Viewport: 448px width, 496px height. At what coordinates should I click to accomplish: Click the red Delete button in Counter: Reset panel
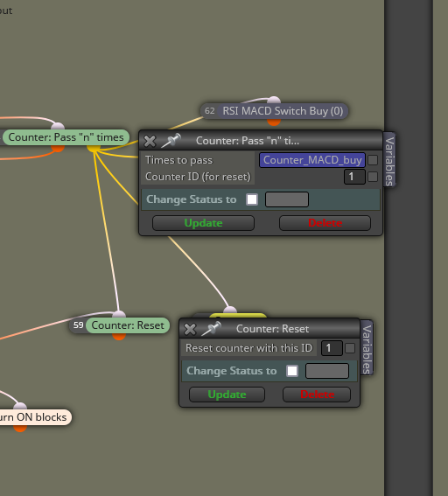point(317,395)
